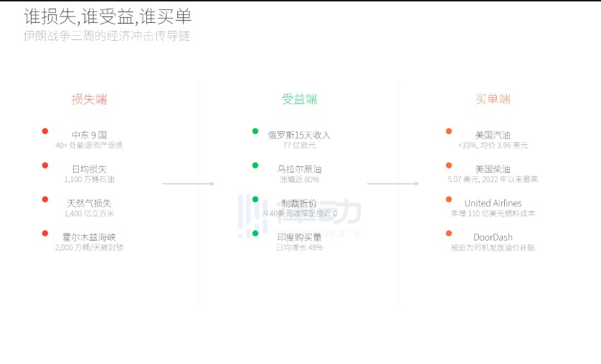Click the subtitle 伊朗战争三周的经济冲击传导链

pos(107,36)
